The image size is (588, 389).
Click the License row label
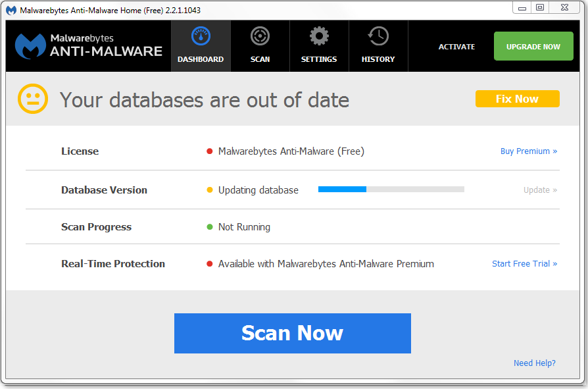tap(80, 151)
